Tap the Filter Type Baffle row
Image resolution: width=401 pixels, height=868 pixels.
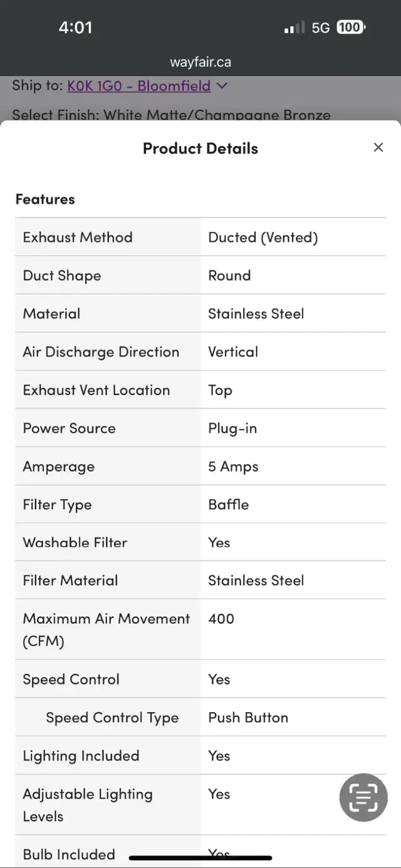pyautogui.click(x=200, y=505)
